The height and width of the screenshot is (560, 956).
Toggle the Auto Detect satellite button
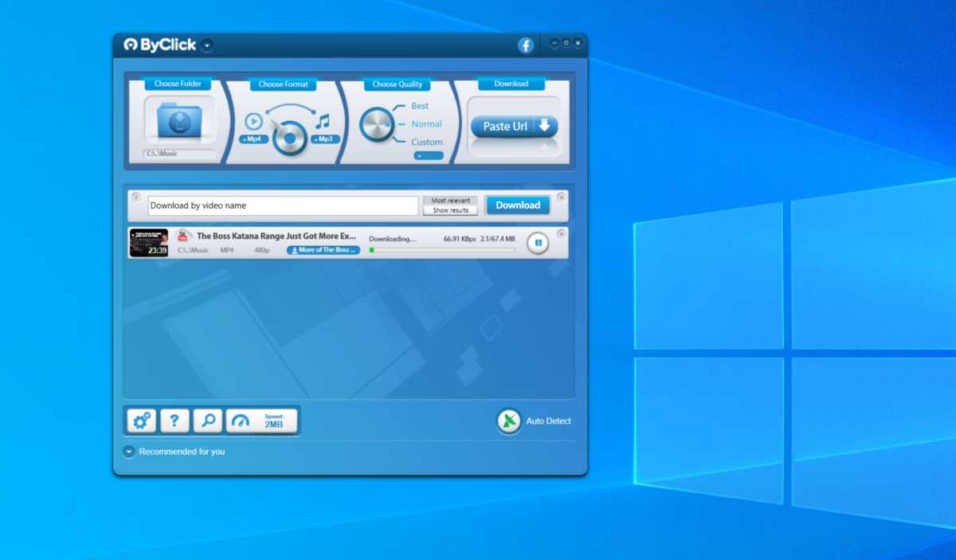point(509,421)
